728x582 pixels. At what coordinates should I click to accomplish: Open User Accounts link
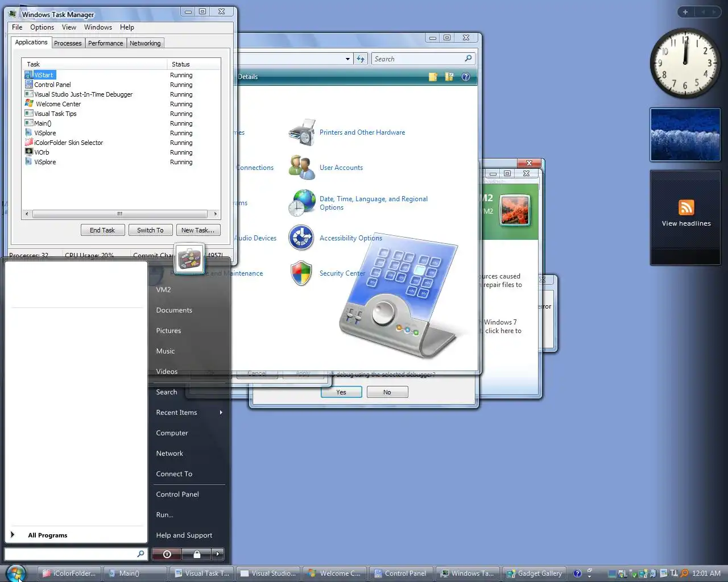click(341, 168)
